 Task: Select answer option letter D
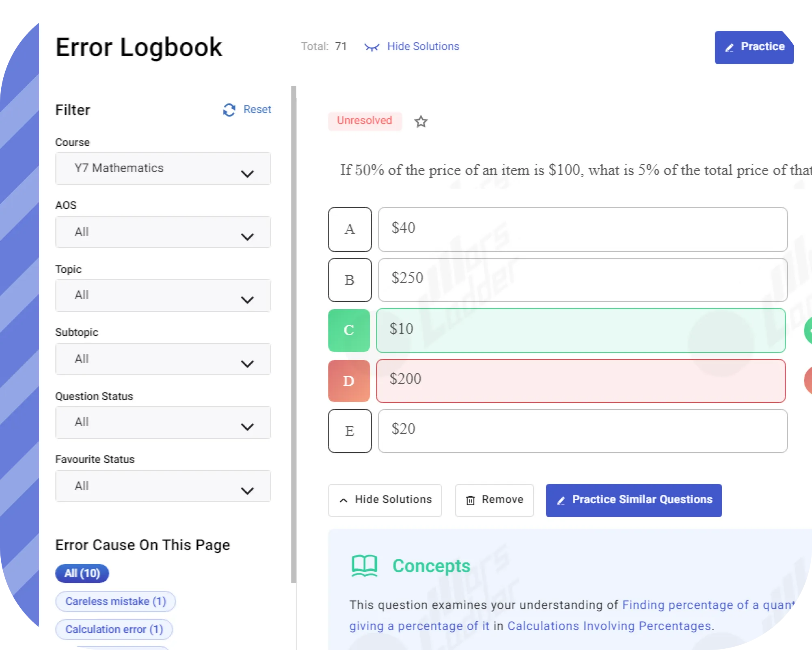pyautogui.click(x=349, y=381)
